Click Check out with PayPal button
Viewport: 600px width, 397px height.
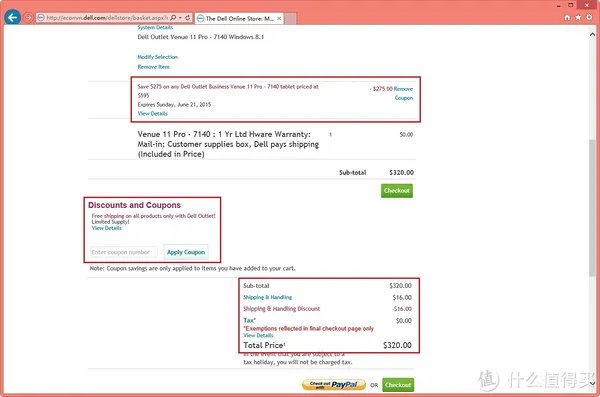coord(334,385)
